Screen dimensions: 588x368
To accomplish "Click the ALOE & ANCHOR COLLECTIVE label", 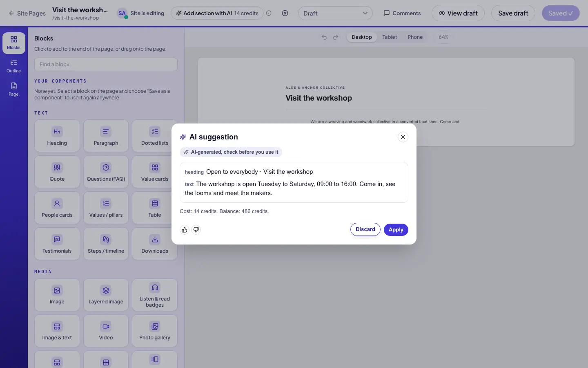I will pos(315,88).
